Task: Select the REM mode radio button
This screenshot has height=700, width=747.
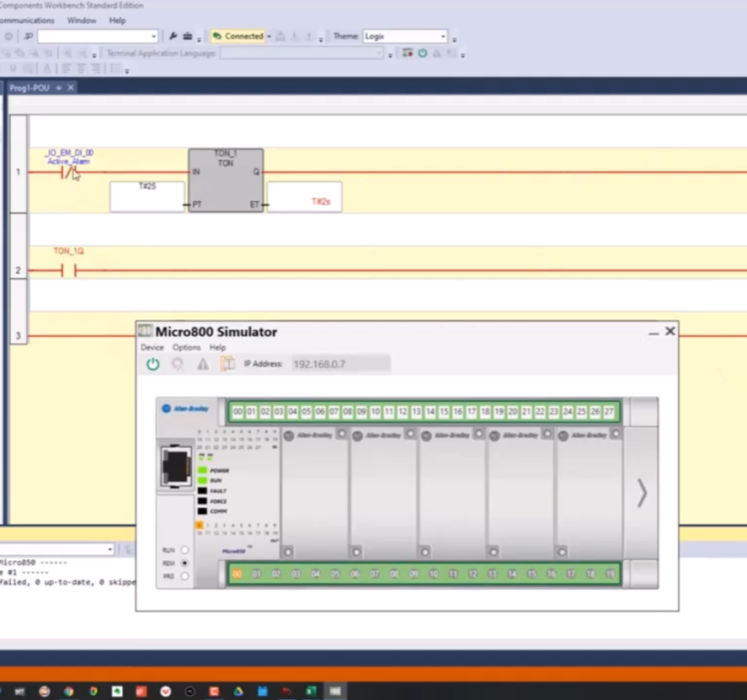Action: pyautogui.click(x=184, y=563)
